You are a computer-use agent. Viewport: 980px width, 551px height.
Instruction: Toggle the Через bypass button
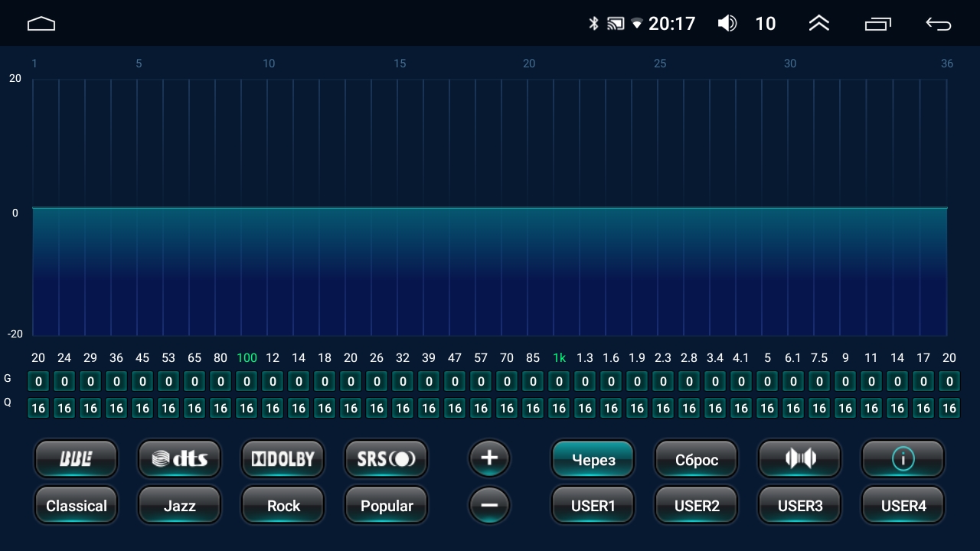click(x=593, y=458)
